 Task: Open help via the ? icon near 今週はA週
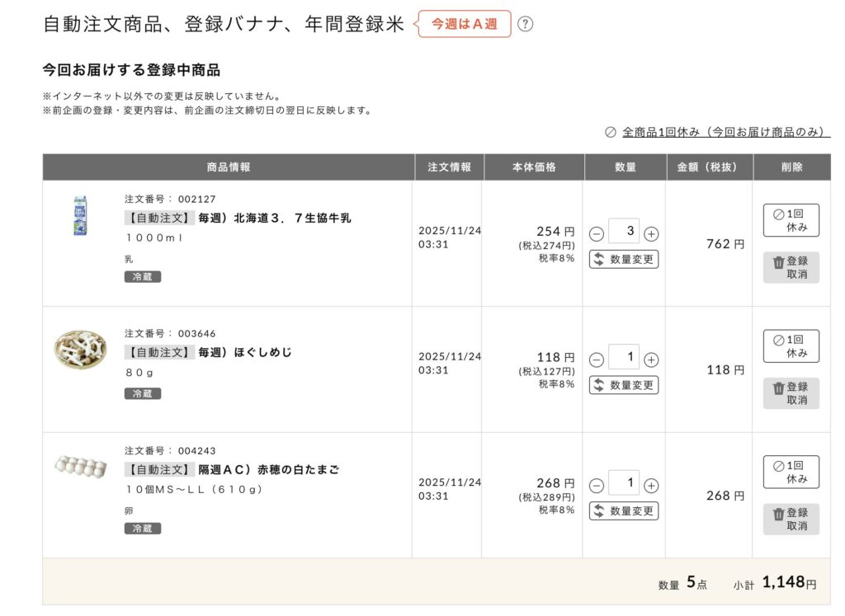tap(526, 26)
